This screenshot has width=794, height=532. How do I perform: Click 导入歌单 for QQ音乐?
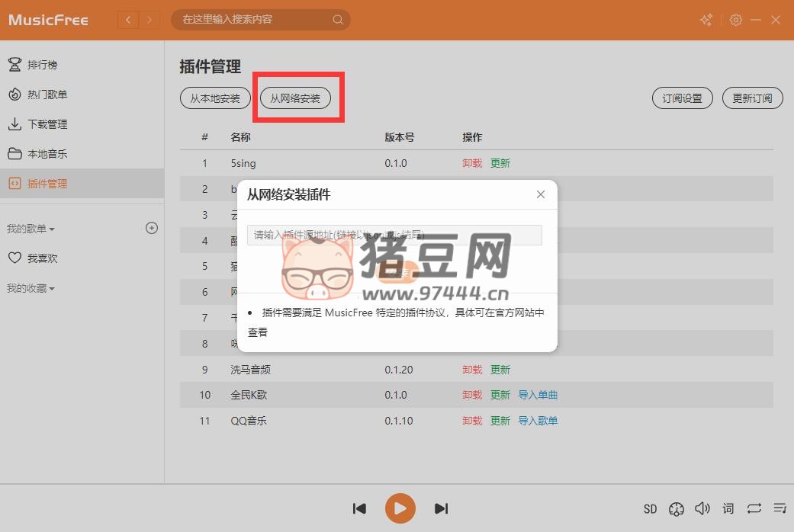pos(538,421)
